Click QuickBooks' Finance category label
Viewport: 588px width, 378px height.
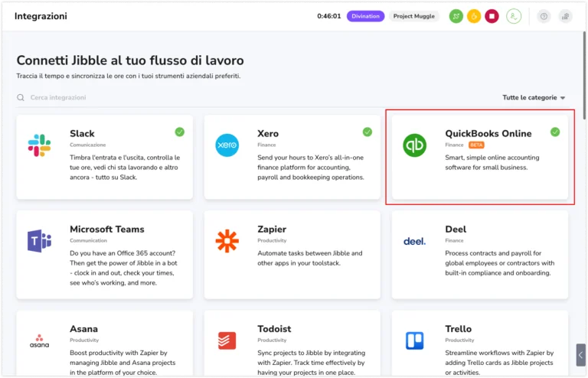[x=454, y=145]
